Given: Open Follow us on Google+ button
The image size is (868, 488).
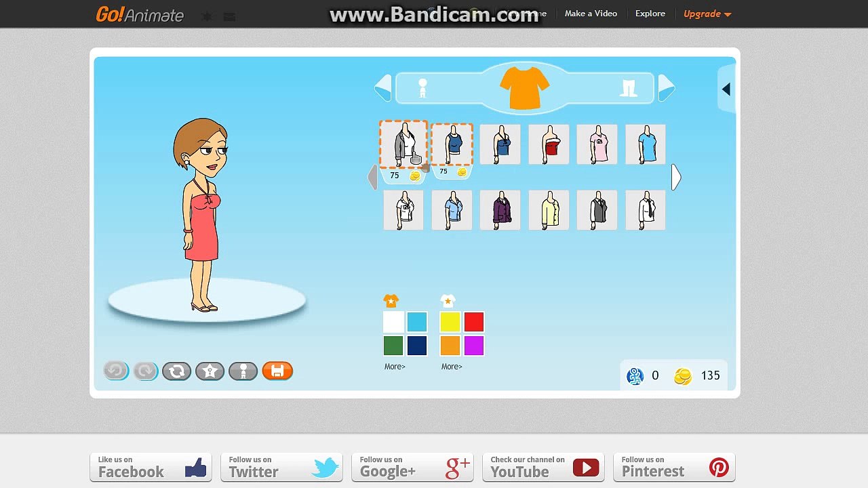Looking at the screenshot, I should point(412,467).
